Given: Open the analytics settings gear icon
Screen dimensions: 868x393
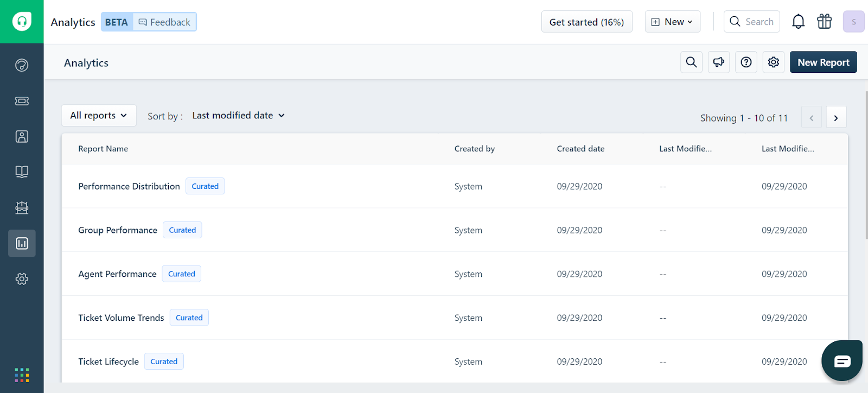Looking at the screenshot, I should pos(774,62).
